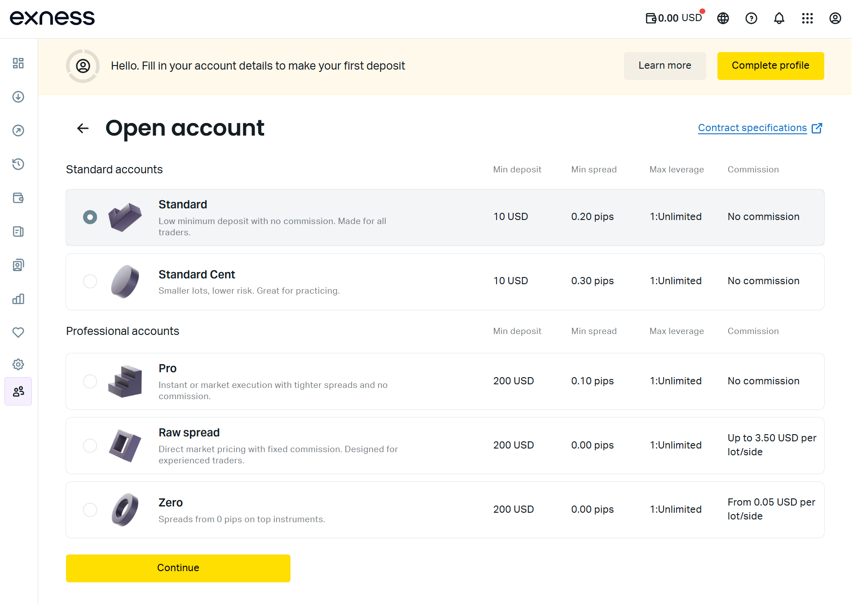Click the deposit sidebar icon

18,97
